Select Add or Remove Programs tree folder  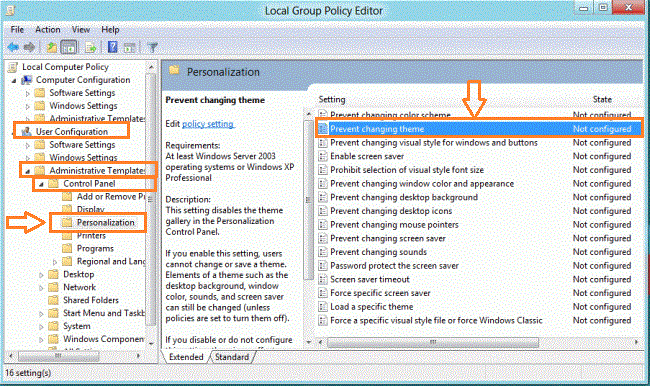click(x=111, y=197)
